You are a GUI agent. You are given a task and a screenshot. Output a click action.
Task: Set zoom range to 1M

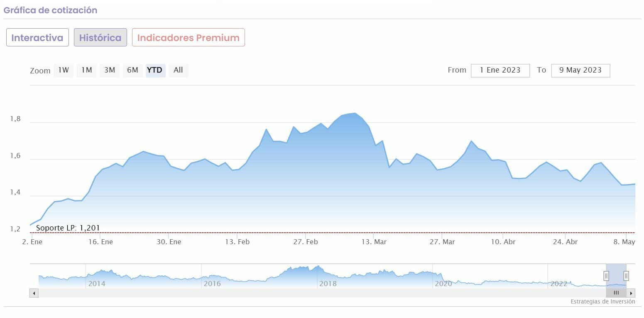pos(86,70)
